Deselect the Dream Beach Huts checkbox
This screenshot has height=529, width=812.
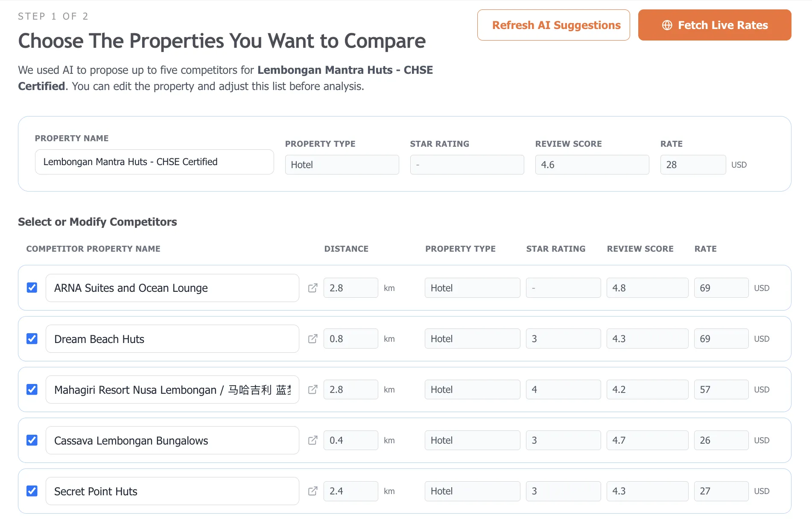[32, 338]
